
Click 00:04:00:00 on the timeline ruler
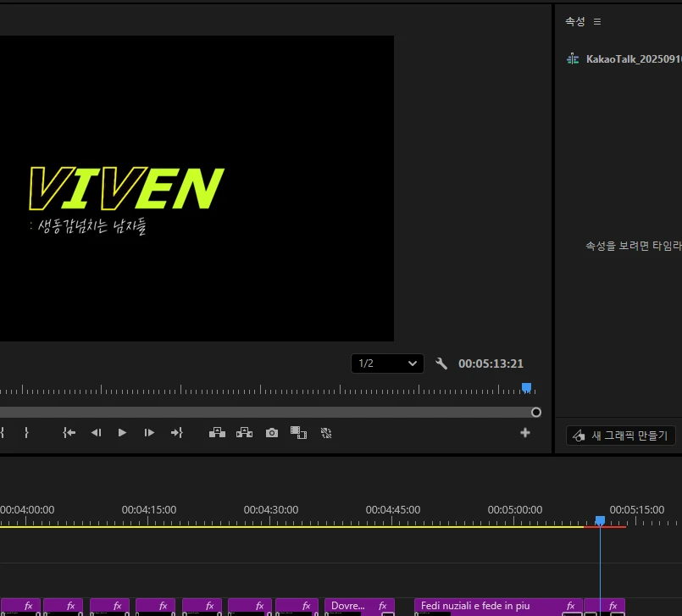click(27, 509)
